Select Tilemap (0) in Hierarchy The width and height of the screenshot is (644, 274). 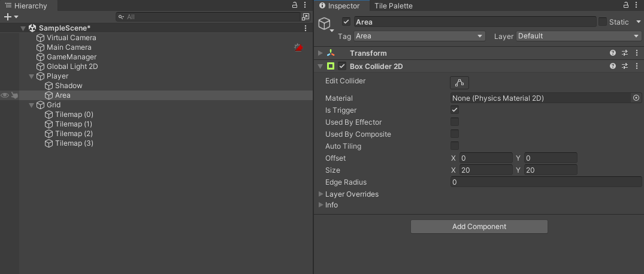(74, 115)
